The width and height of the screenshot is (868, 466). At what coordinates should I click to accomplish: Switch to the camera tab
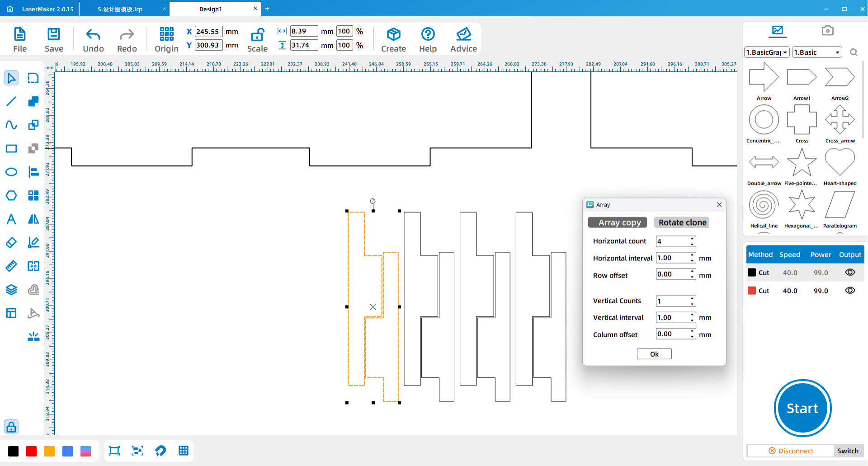pyautogui.click(x=827, y=30)
